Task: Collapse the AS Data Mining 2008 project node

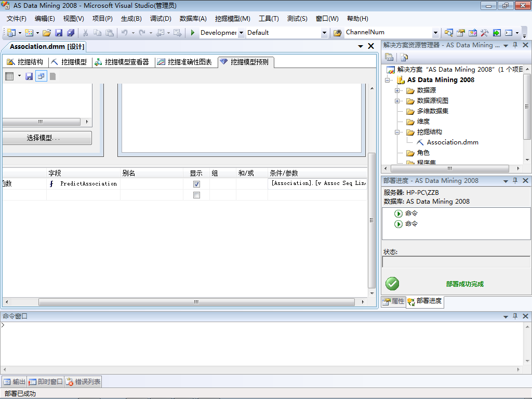Action: [x=388, y=81]
